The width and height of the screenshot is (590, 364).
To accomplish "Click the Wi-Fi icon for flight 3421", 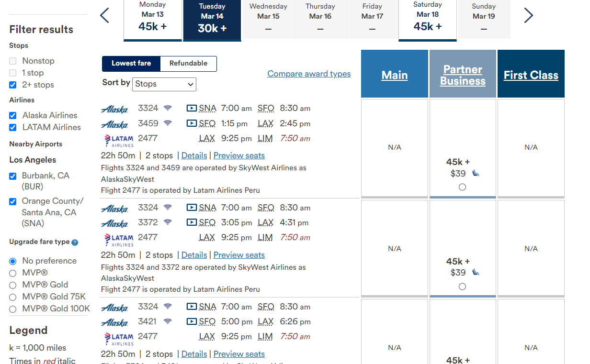I will coord(168,321).
